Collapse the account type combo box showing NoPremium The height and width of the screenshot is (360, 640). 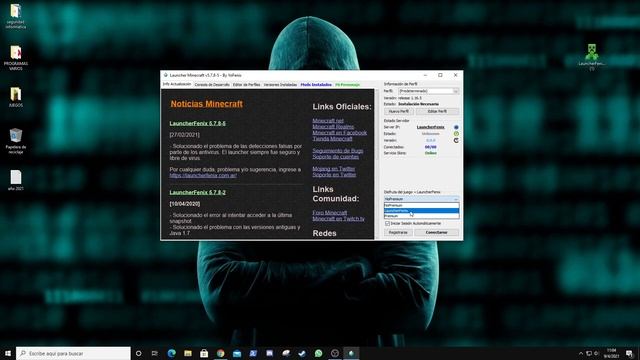pos(421,199)
